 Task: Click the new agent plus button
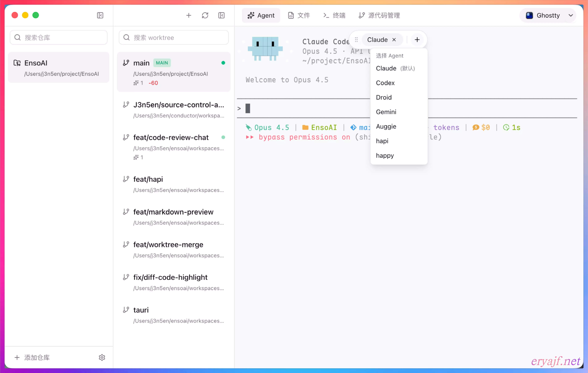(417, 40)
